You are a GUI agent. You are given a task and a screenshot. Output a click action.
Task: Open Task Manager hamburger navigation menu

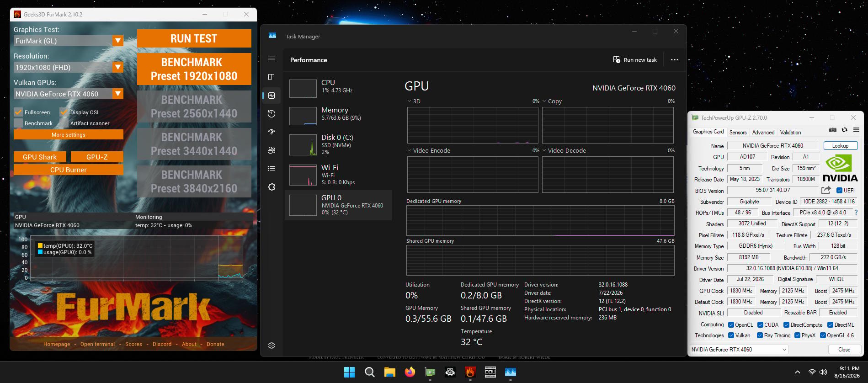pos(272,59)
